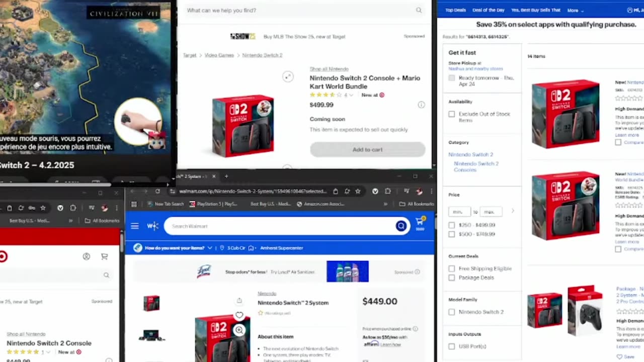
Task: Open Video Games breadcrumb on Target
Action: 219,55
